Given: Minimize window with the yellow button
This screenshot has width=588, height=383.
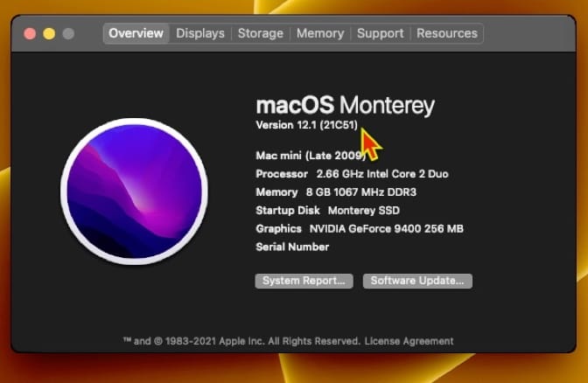Looking at the screenshot, I should click(49, 34).
